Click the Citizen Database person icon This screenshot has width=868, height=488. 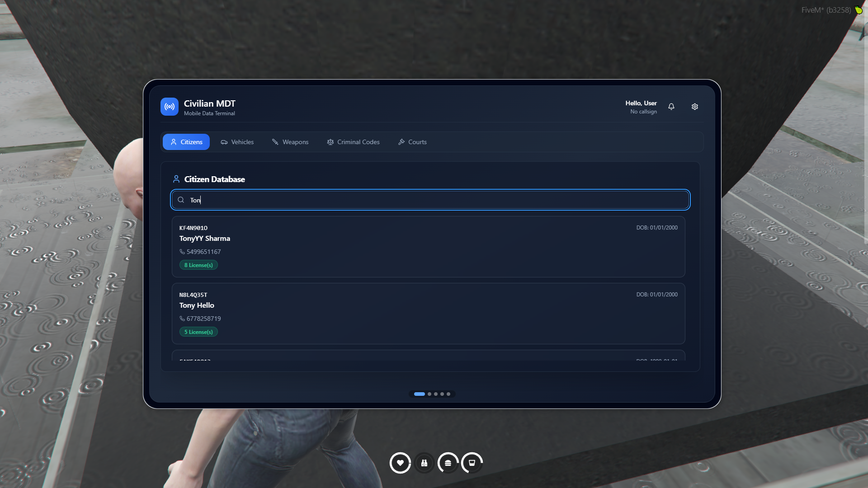[176, 178]
